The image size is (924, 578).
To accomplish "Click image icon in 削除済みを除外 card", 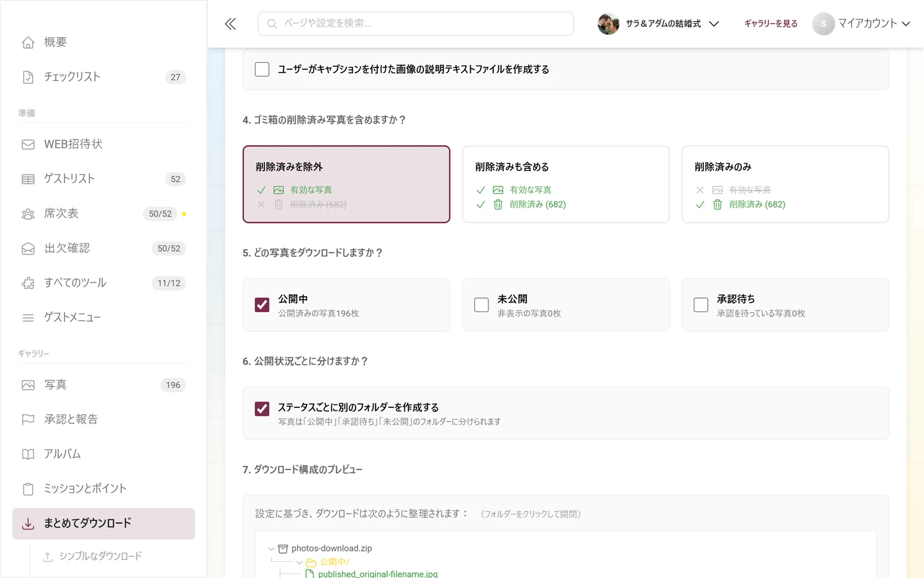I will click(x=278, y=190).
